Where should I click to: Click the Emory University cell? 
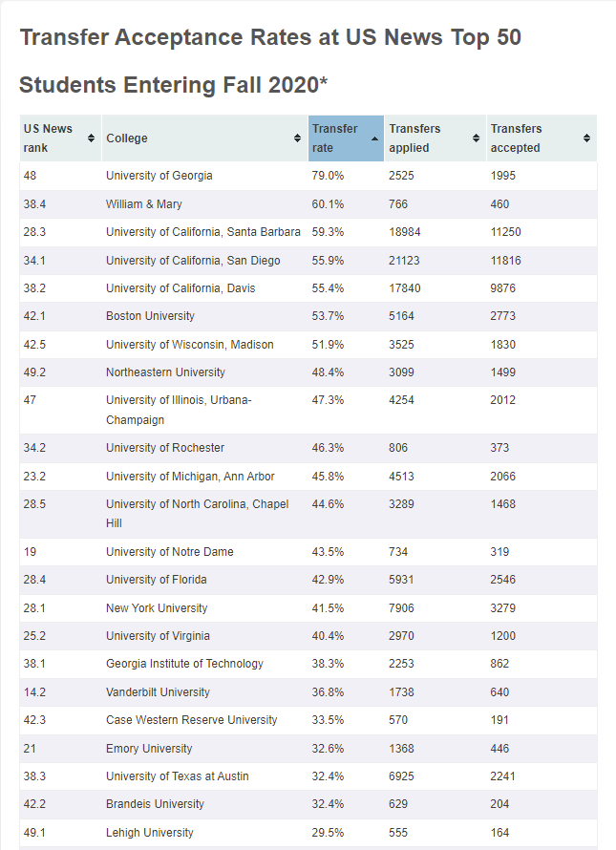pos(149,749)
